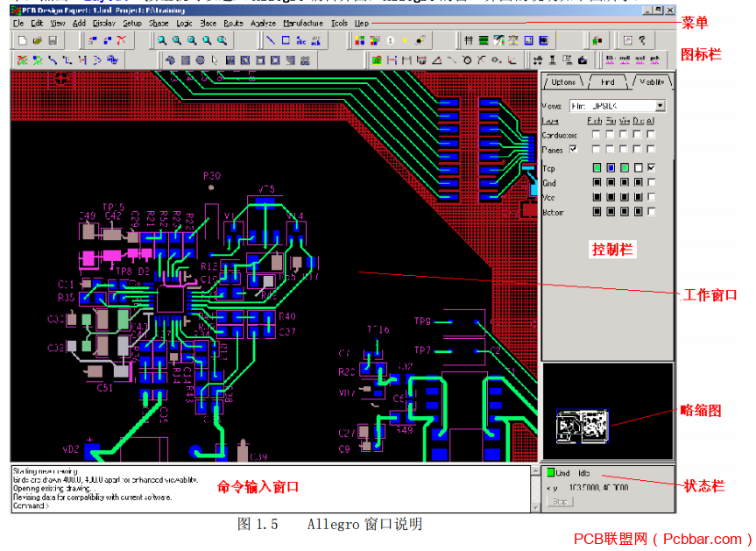Toggle the Planes checkbox beside the label
756x551 pixels.
tap(573, 149)
